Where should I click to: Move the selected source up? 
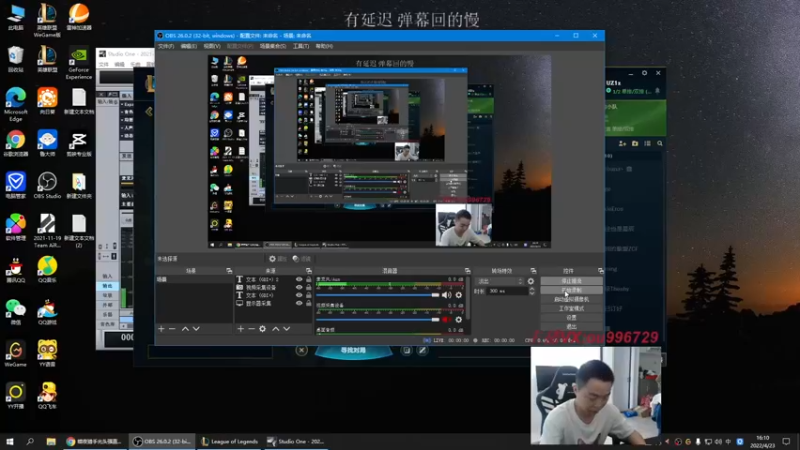(x=276, y=329)
